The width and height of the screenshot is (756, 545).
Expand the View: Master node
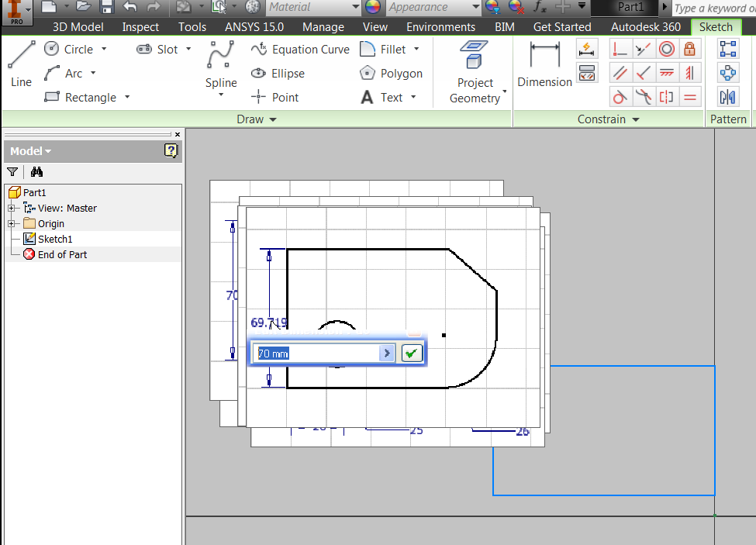12,209
